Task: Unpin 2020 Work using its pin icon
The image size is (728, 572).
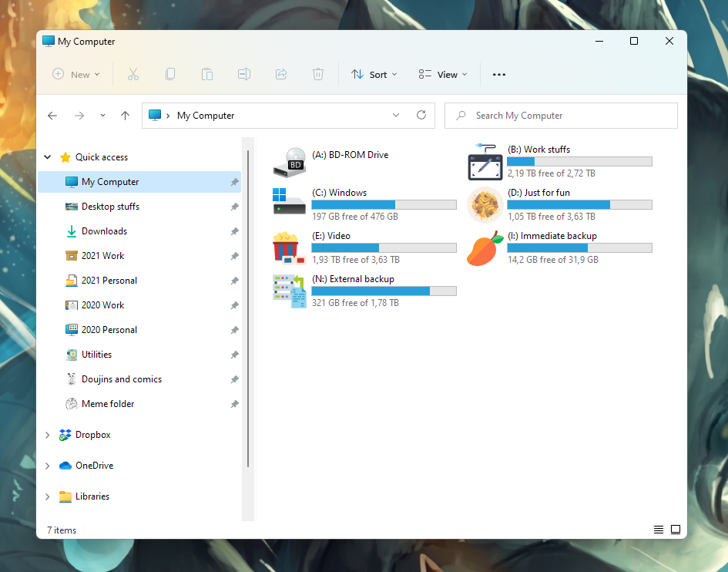Action: [234, 305]
